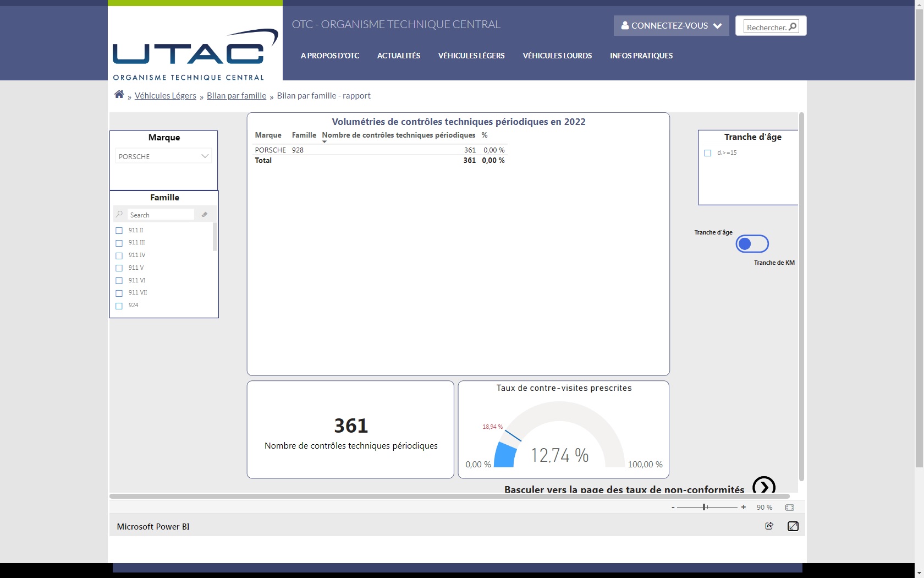This screenshot has width=924, height=578.
Task: Click the user icon beside Connectez-vous
Action: tap(625, 25)
